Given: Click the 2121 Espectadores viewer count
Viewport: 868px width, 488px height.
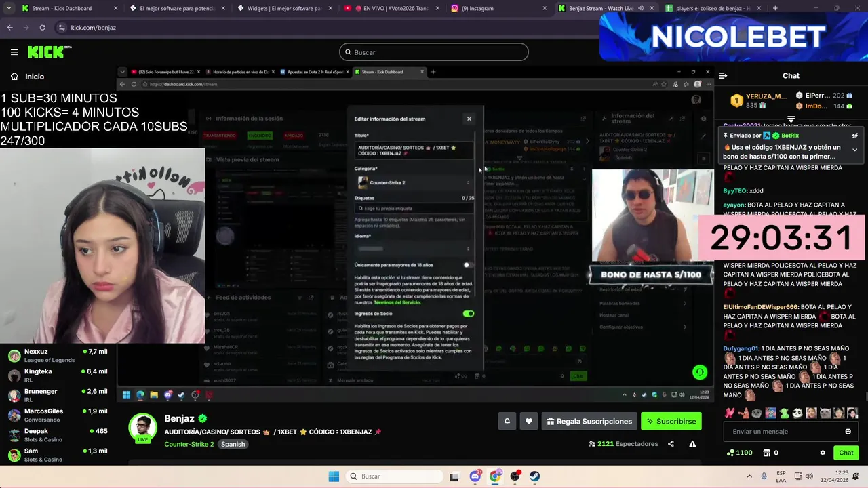Looking at the screenshot, I should tap(623, 444).
